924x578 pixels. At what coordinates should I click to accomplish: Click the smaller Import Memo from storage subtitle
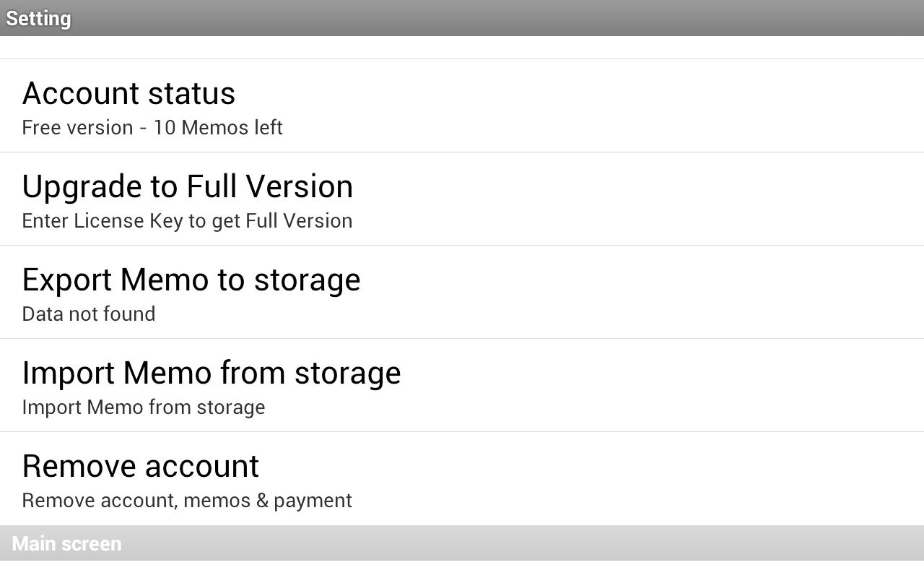[x=143, y=407]
